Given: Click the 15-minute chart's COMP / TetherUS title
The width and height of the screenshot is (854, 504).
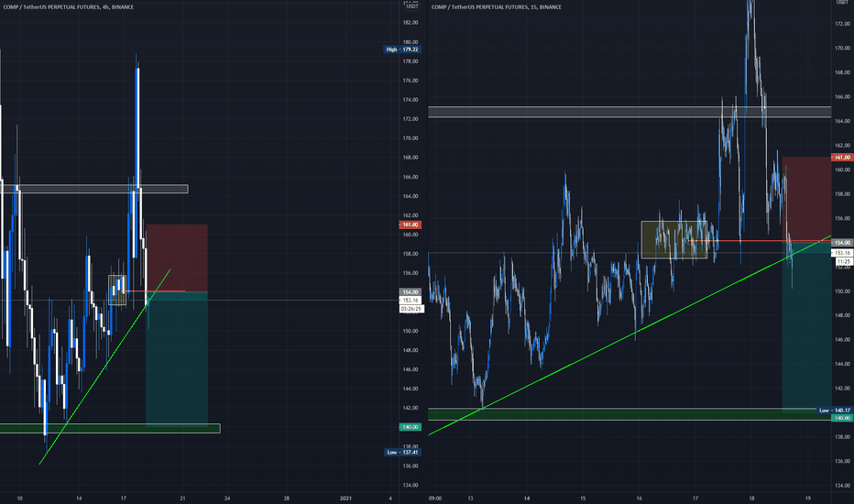Looking at the screenshot, I should [496, 7].
